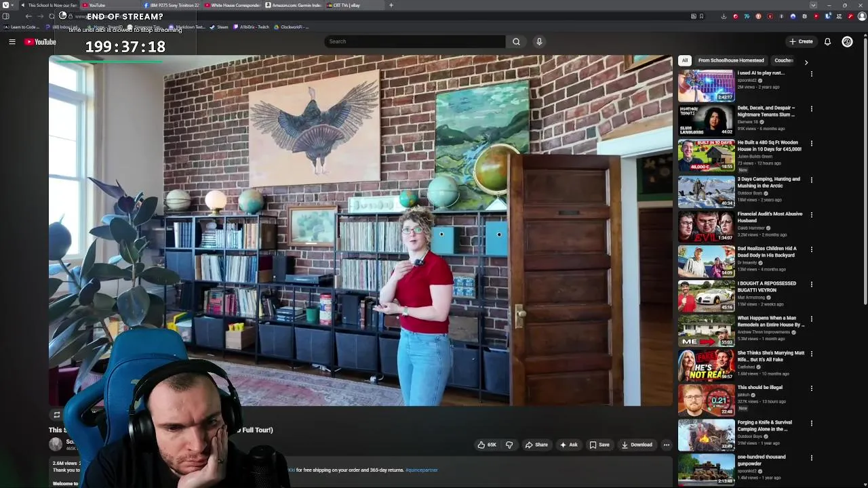Like the video with thumbs up
Viewport: 868px width, 488px height.
tap(487, 445)
